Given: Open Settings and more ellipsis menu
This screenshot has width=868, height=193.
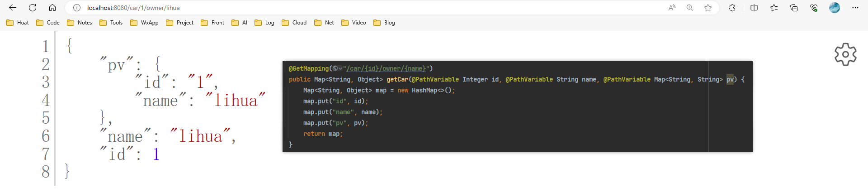Looking at the screenshot, I should 855,8.
